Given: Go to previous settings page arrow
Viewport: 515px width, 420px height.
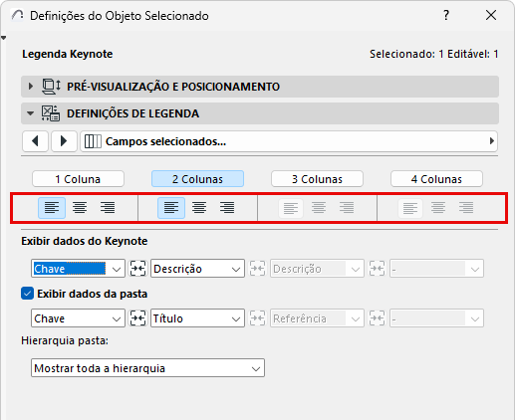Looking at the screenshot, I should tap(36, 141).
